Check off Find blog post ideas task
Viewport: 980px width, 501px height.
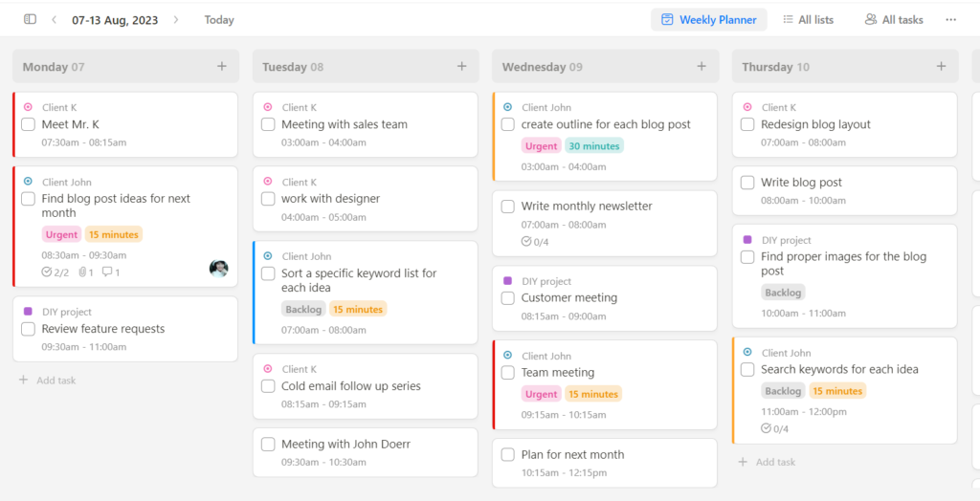[x=28, y=199]
